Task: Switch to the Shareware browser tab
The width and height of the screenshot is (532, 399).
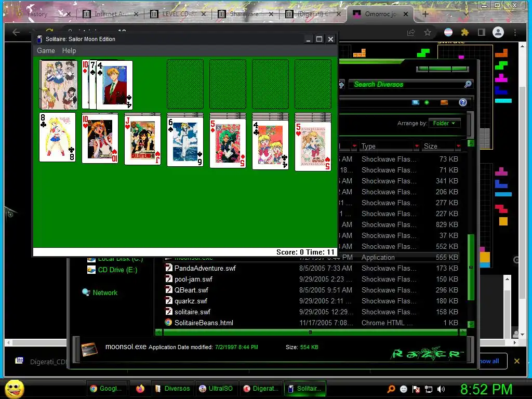Action: coord(246,14)
